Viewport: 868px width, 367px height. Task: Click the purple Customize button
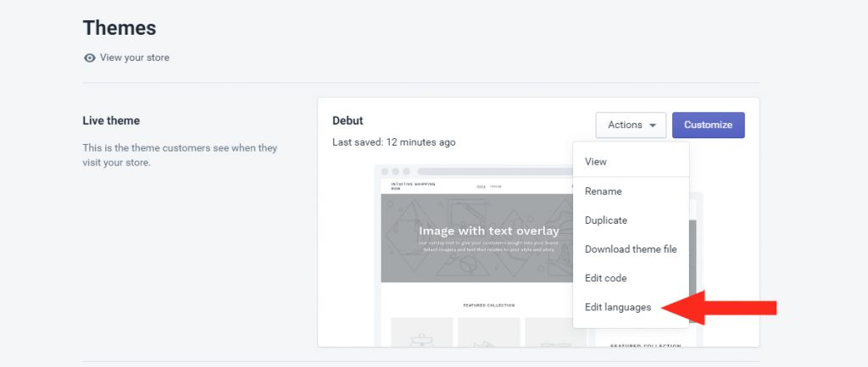point(708,125)
